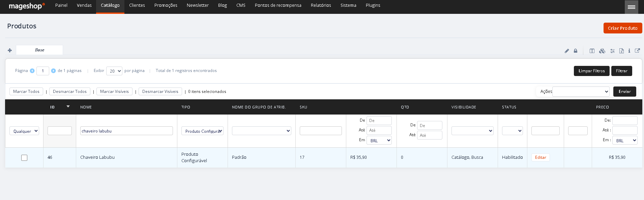The width and height of the screenshot is (644, 200).
Task: Click the info icon in toolbar
Action: tap(629, 51)
